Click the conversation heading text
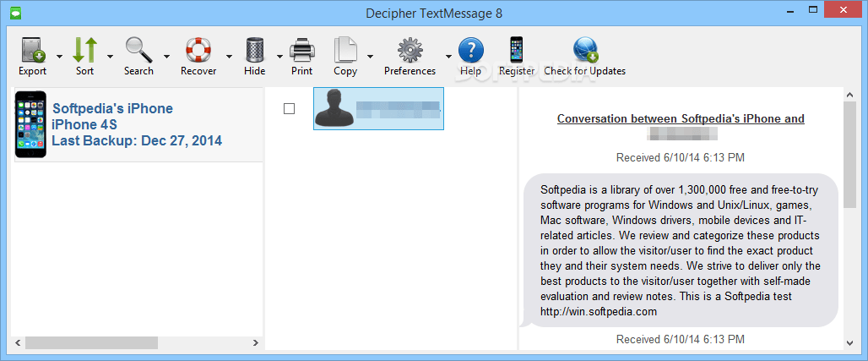868x361 pixels. click(681, 118)
